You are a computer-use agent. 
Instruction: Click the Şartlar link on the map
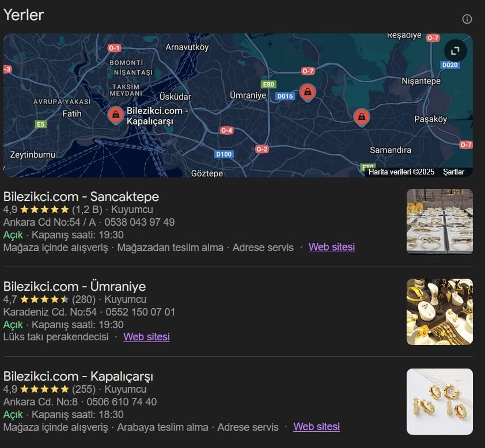(453, 172)
